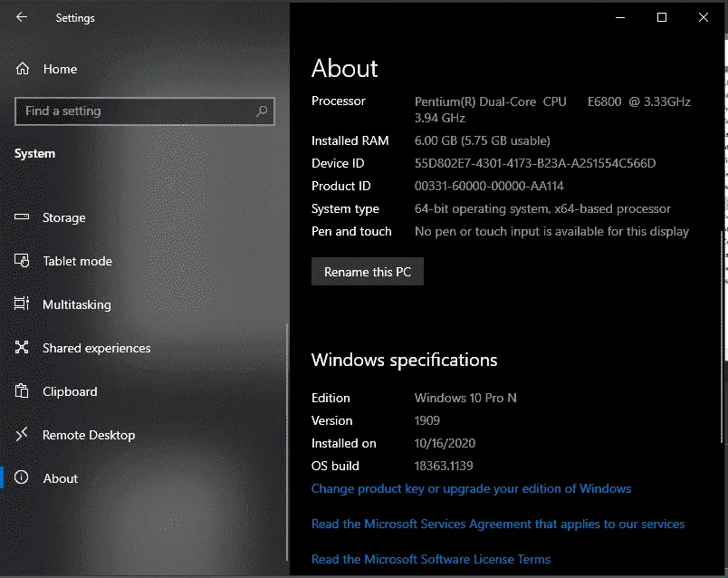The height and width of the screenshot is (578, 728).
Task: Click the Product ID value 00331-60000-00000-AA114
Action: click(x=489, y=187)
